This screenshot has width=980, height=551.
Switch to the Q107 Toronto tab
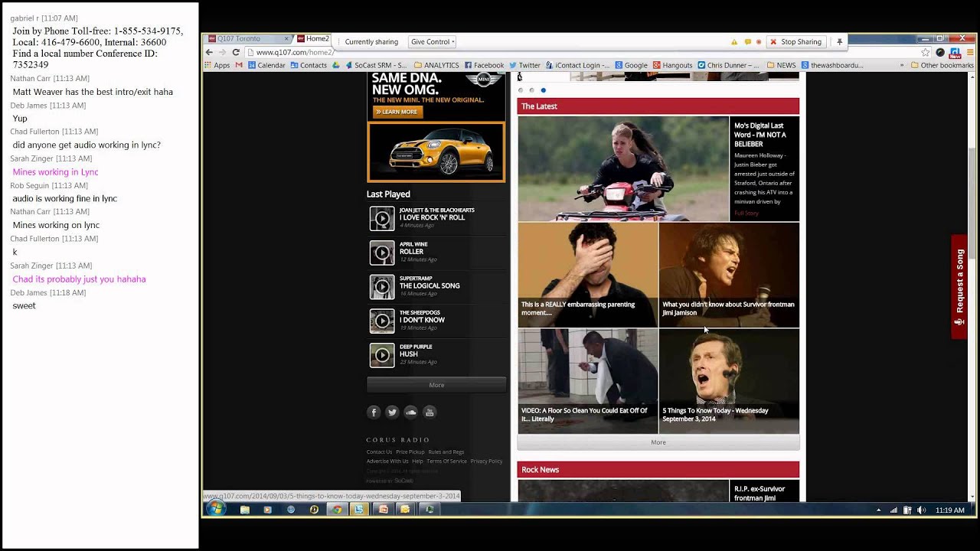pyautogui.click(x=247, y=39)
